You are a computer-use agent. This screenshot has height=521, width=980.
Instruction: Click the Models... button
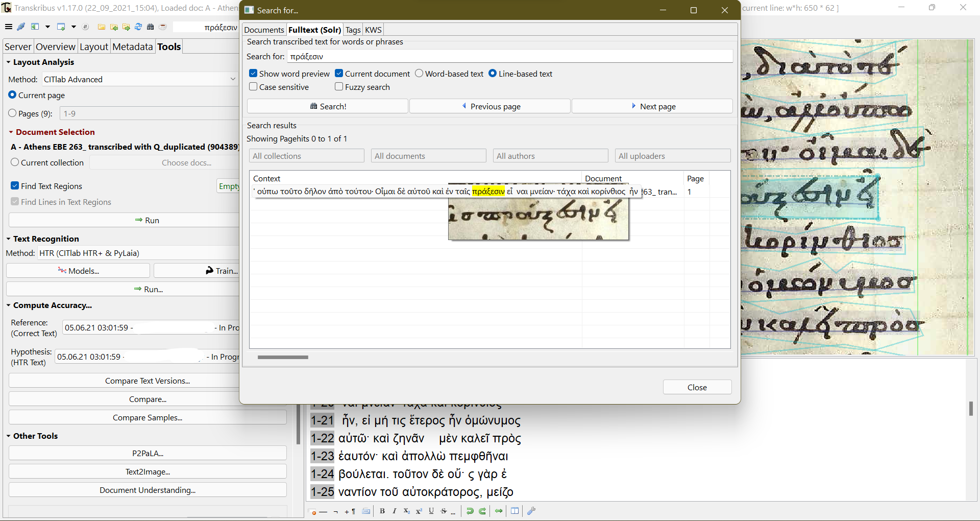point(78,271)
